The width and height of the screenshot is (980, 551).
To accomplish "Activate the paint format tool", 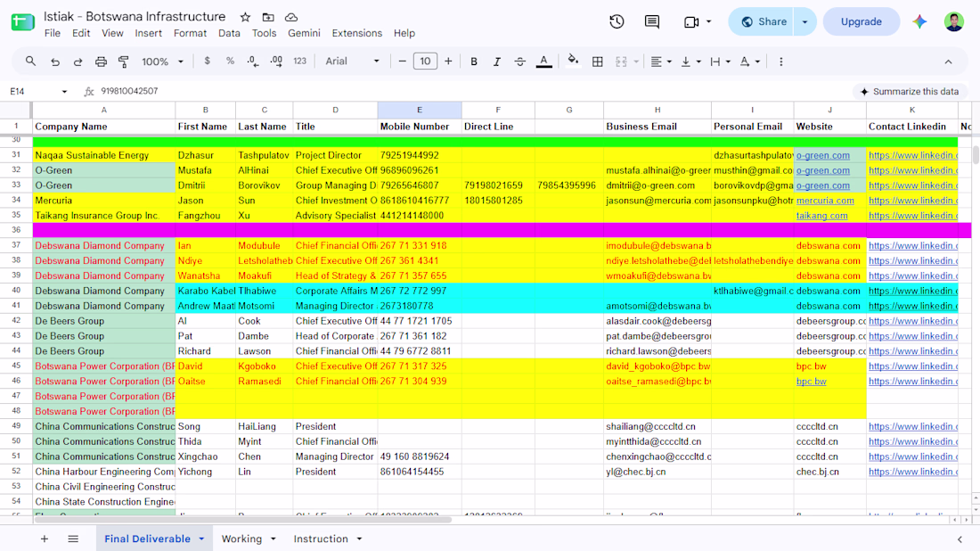I will 124,62.
